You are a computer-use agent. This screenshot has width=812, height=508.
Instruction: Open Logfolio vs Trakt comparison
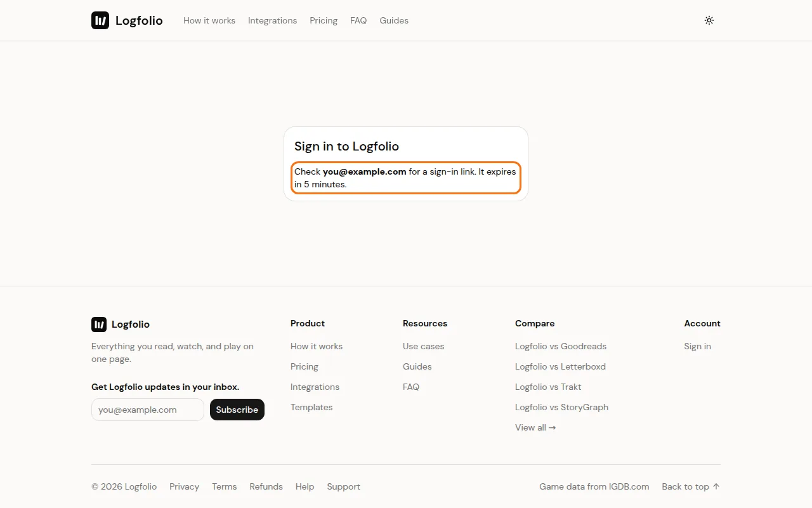tap(548, 387)
